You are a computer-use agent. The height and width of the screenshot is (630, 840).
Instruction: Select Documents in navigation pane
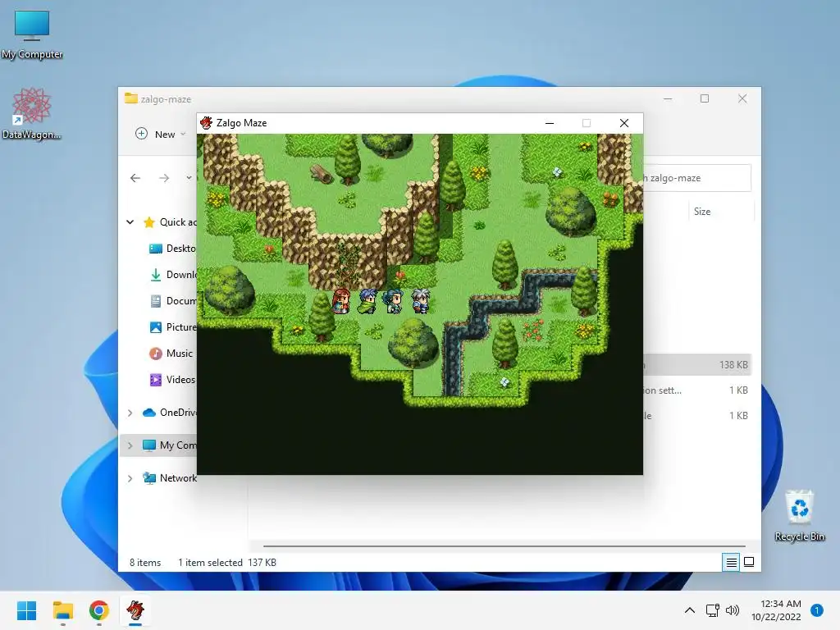click(172, 300)
